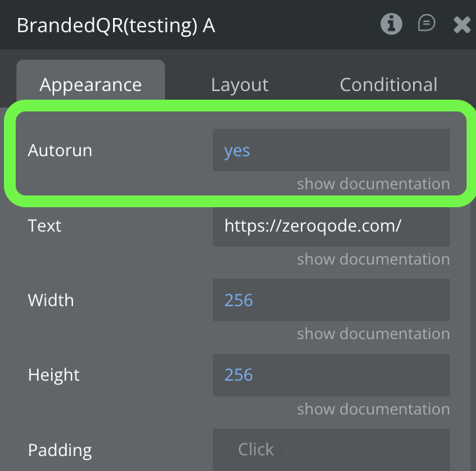Click the BrandedQR(testing) A element title
Image resolution: width=476 pixels, height=471 pixels.
pos(116,26)
